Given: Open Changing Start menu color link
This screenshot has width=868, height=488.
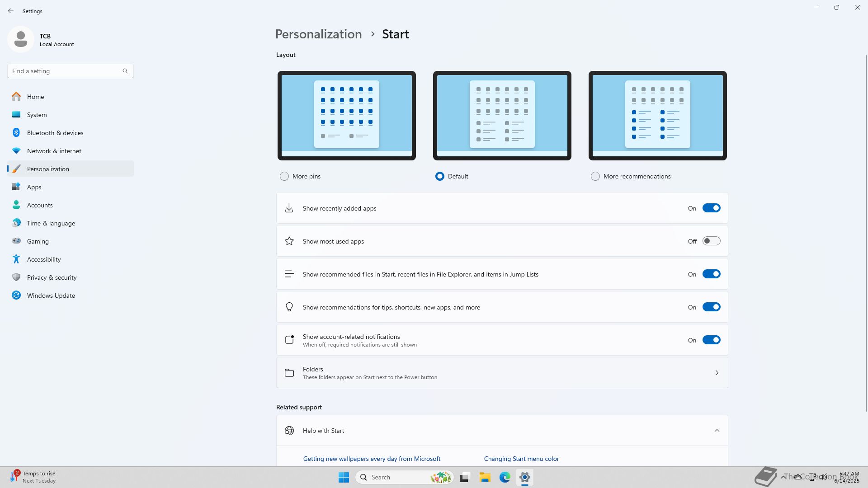Looking at the screenshot, I should tap(521, 459).
